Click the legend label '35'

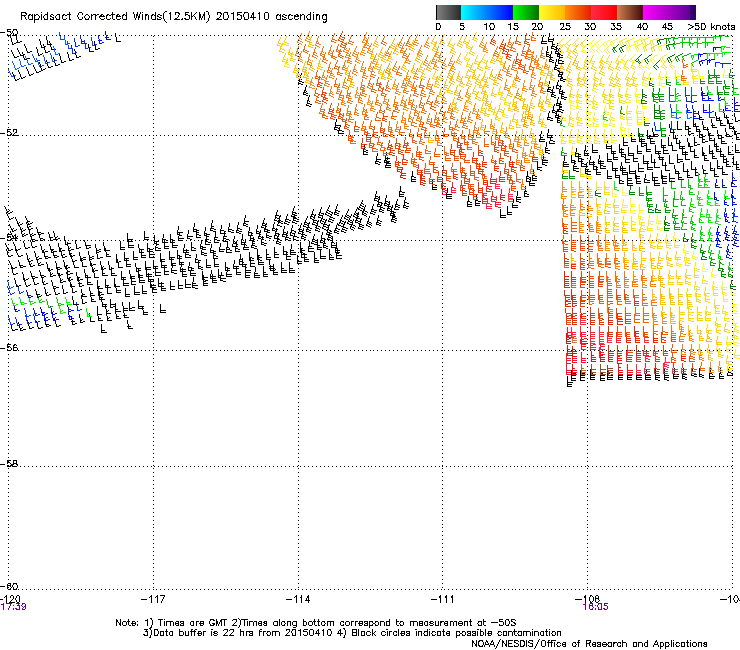(616, 27)
